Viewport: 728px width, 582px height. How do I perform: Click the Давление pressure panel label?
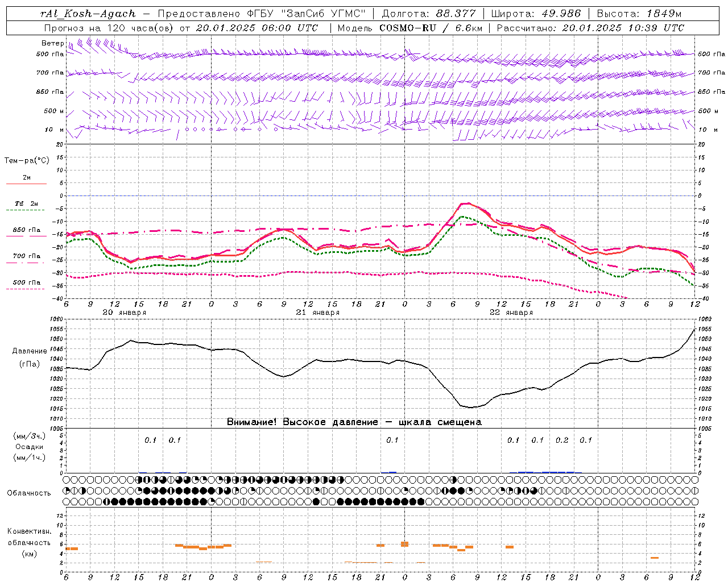point(29,351)
